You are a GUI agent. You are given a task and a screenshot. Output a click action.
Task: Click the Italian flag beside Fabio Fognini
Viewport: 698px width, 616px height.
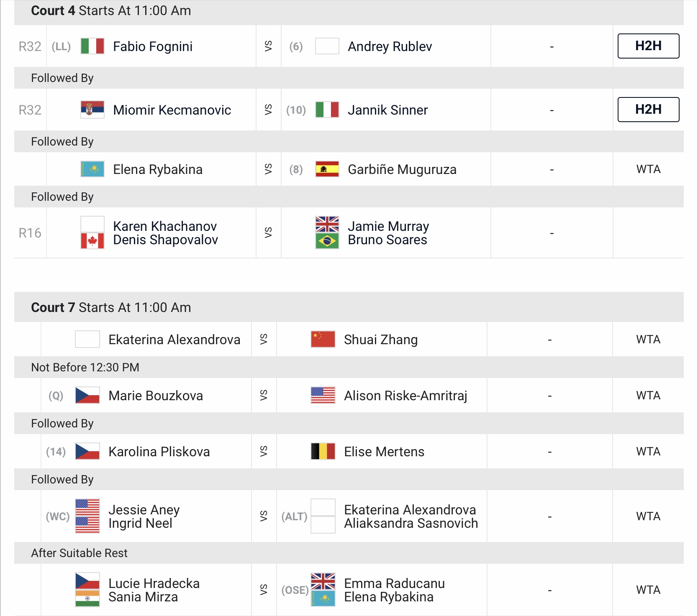pos(92,46)
